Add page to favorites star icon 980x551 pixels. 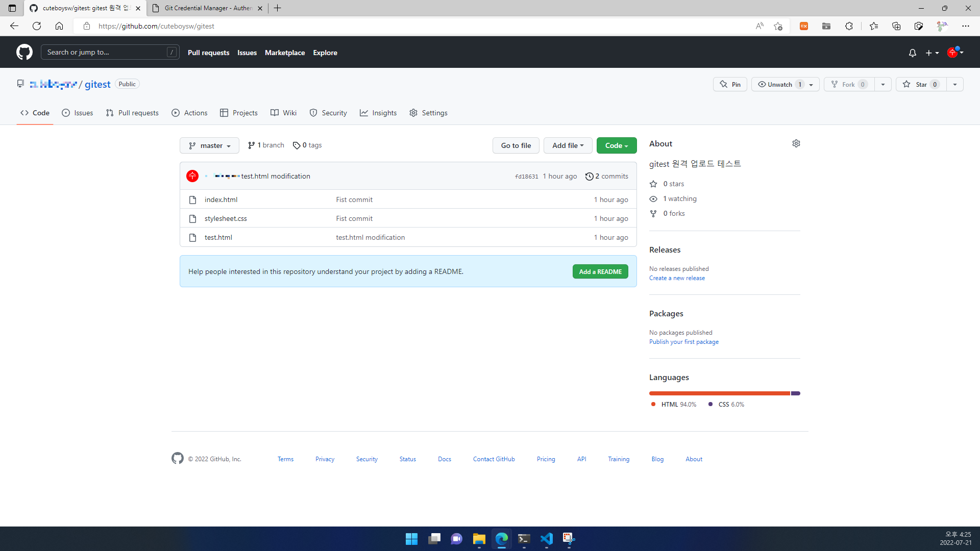click(778, 26)
